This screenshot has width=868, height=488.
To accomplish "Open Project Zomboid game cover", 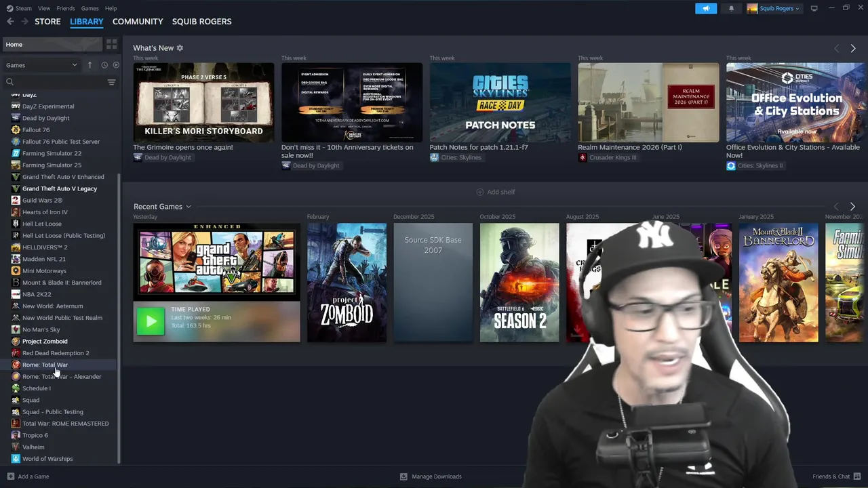I will point(347,283).
